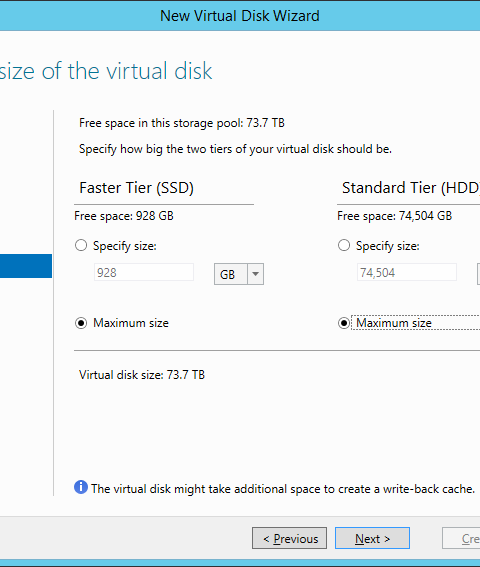This screenshot has height=567, width=480.
Task: Click the partially visible Create button
Action: 461,538
